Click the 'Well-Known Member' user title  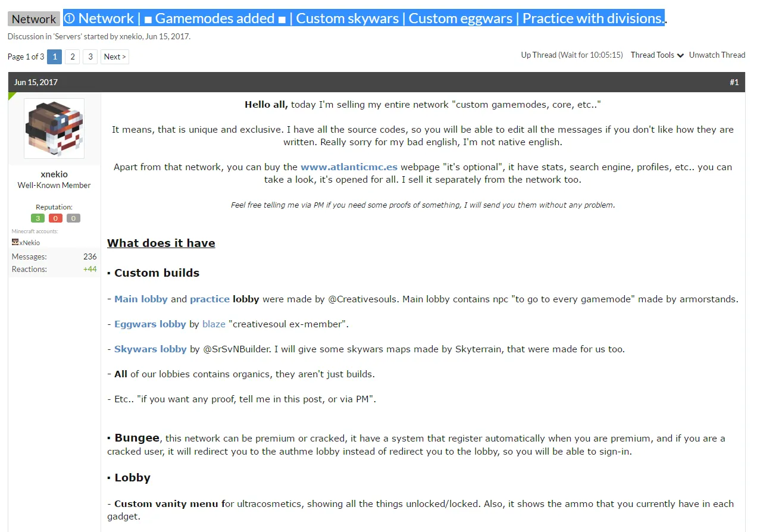pos(54,185)
